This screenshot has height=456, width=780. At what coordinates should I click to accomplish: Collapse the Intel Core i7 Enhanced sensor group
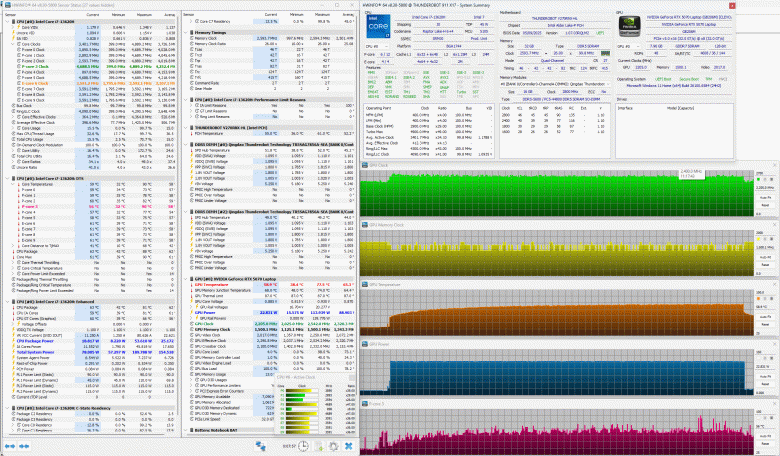7,301
